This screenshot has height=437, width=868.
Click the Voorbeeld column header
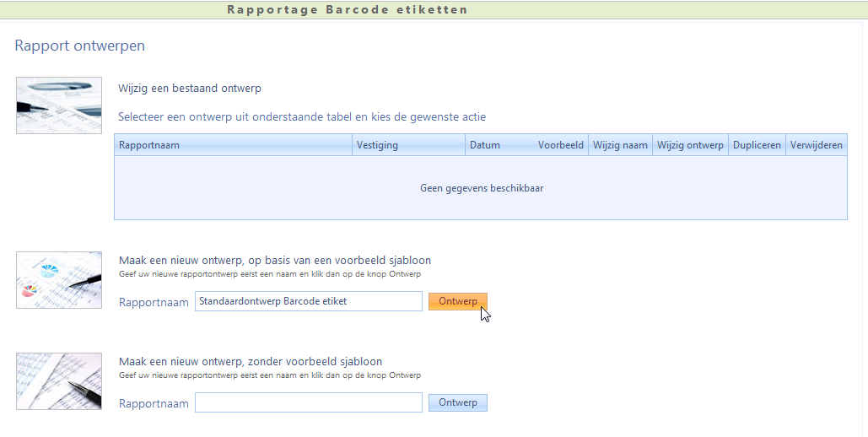[560, 145]
